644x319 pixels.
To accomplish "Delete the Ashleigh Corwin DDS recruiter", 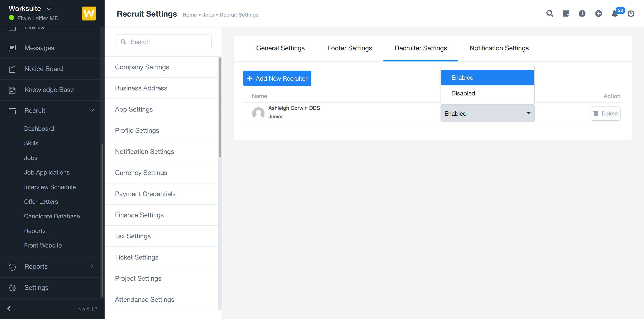I will [605, 114].
